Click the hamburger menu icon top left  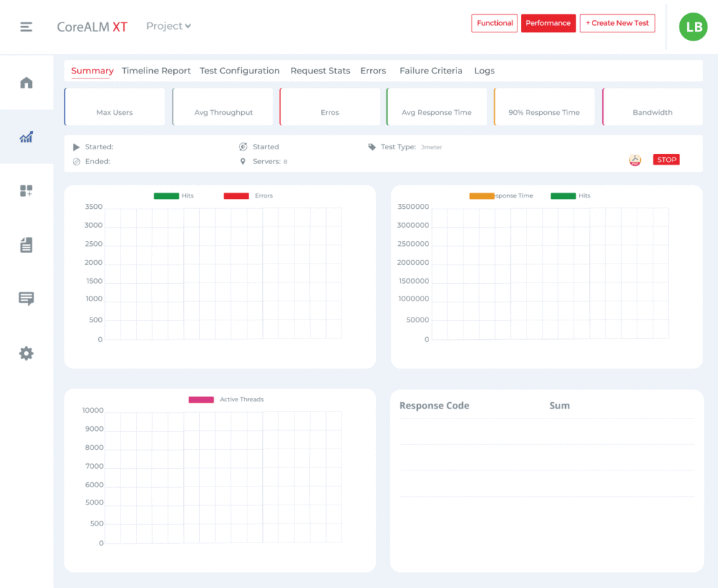(26, 27)
